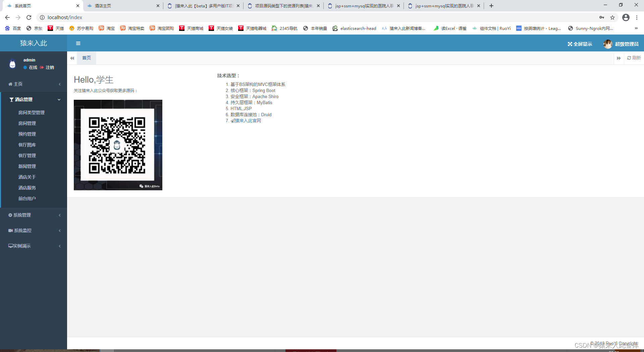Viewport: 644px width, 352px height.
Task: Collapse the 酒店管理 sidebar menu
Action: 34,99
